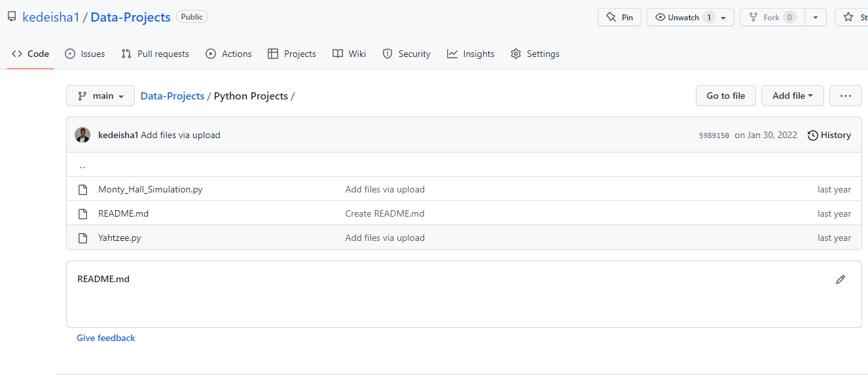Open repository Settings tab
Viewport: 868px width, 379px height.
point(535,54)
